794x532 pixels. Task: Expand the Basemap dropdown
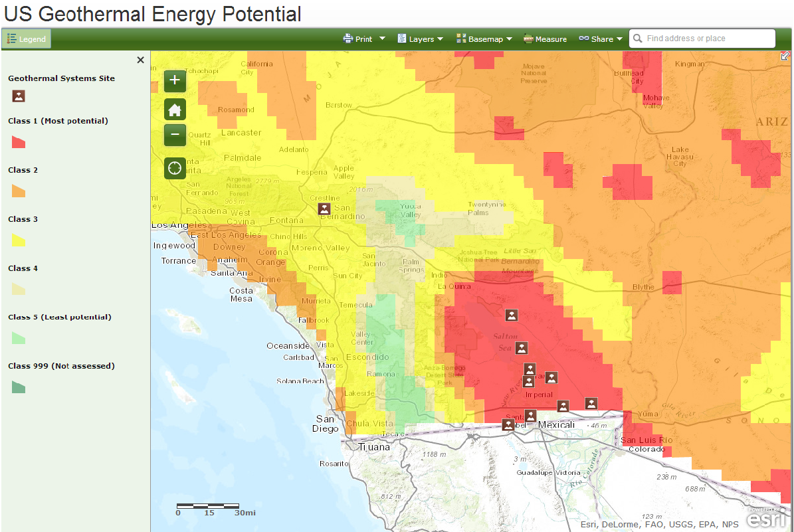click(484, 38)
